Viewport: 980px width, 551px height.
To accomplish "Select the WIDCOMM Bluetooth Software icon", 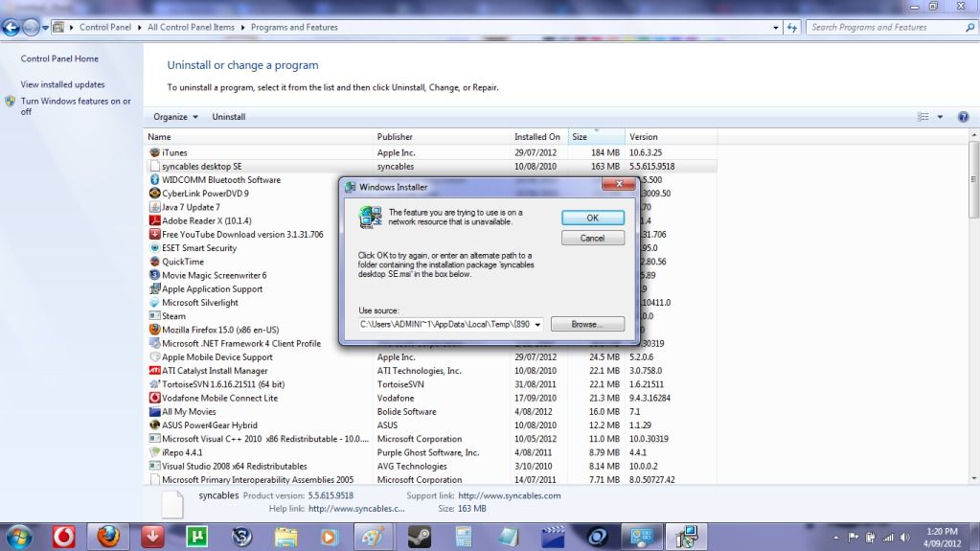I will 154,179.
